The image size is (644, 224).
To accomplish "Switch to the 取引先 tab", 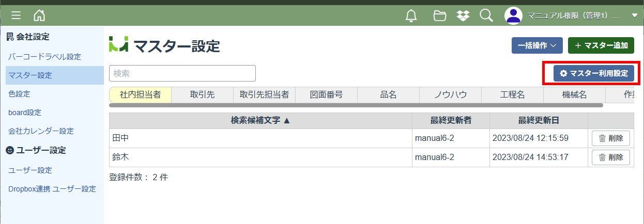I will tap(202, 94).
